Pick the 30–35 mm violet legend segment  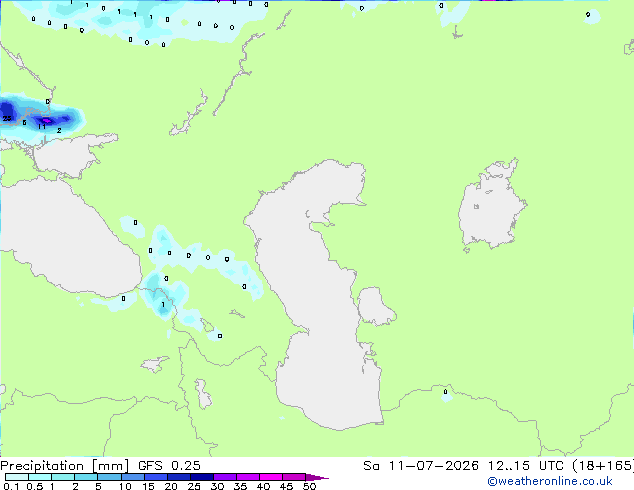(x=224, y=477)
